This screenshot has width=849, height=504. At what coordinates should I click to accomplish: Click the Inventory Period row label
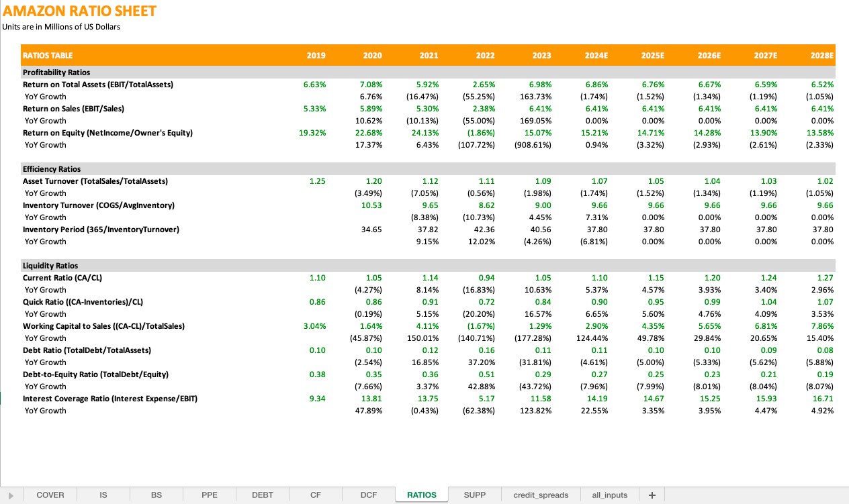[x=101, y=230]
